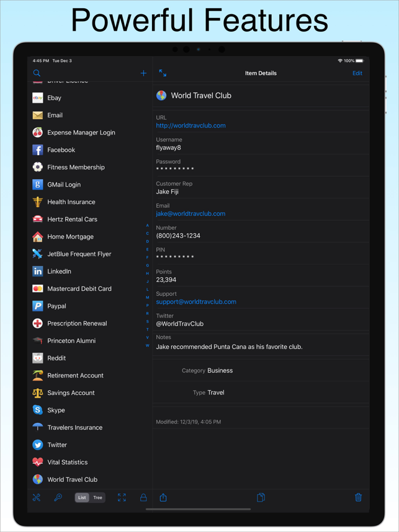The width and height of the screenshot is (399, 532).
Task: Open JetBlue Frequent Flyer plane icon
Action: (38, 254)
